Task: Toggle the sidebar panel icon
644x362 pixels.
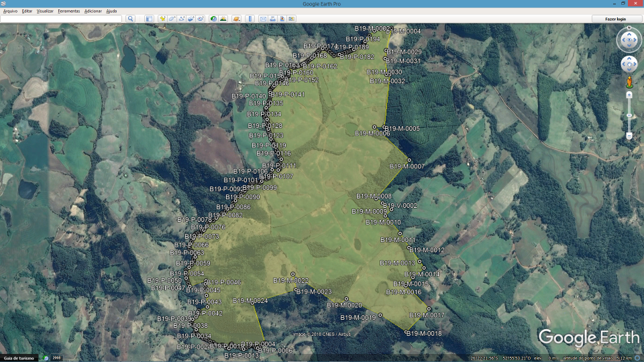Action: [149, 19]
